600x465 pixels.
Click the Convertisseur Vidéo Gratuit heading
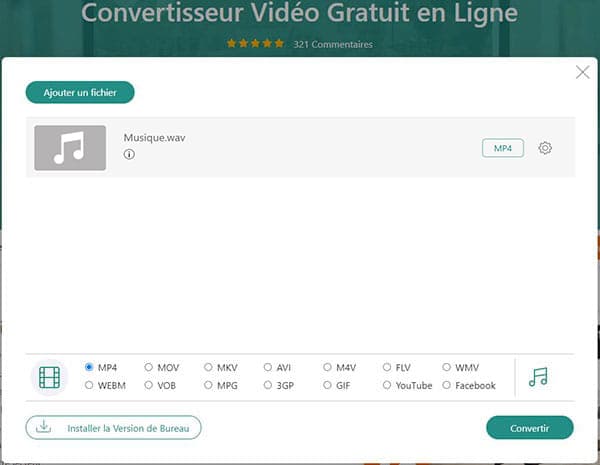coord(299,13)
